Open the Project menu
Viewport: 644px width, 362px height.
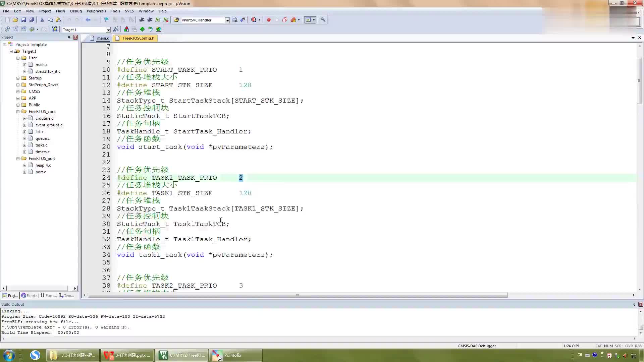click(x=45, y=11)
